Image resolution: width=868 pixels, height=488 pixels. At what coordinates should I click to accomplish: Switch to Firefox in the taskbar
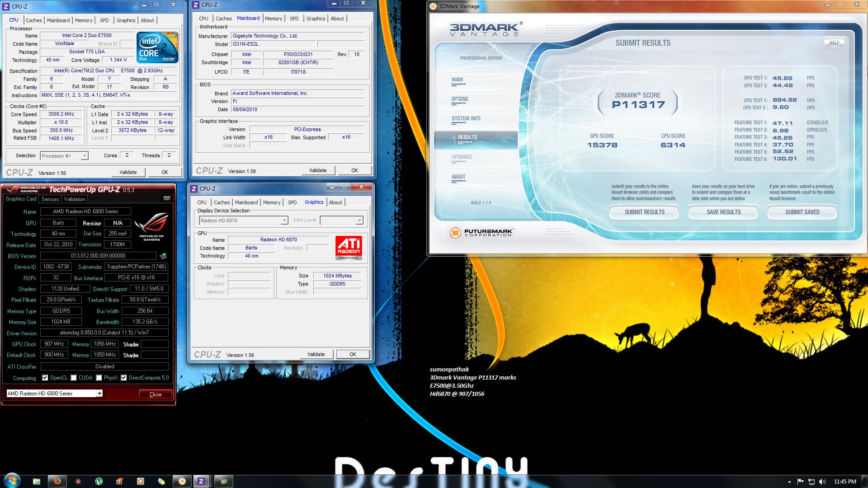[x=57, y=481]
